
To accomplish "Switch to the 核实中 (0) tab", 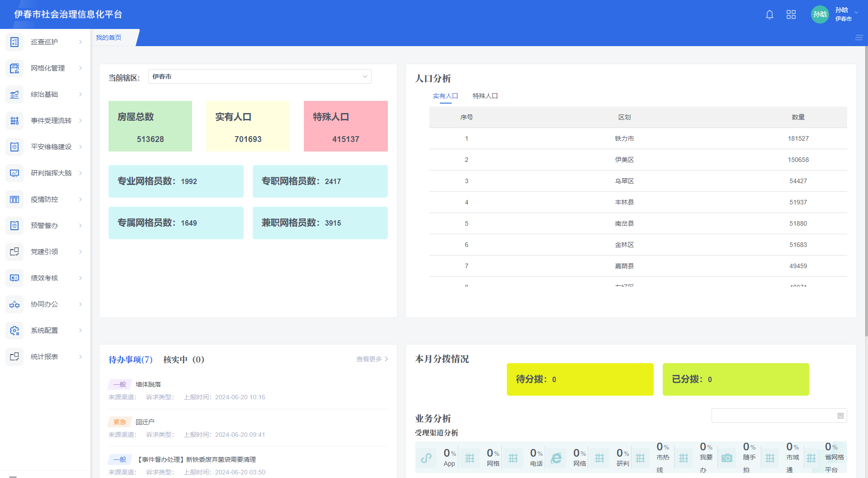I will [x=184, y=360].
